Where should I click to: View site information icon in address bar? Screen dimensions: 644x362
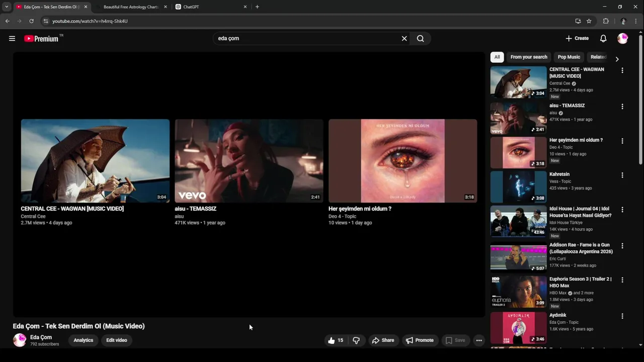click(x=45, y=21)
